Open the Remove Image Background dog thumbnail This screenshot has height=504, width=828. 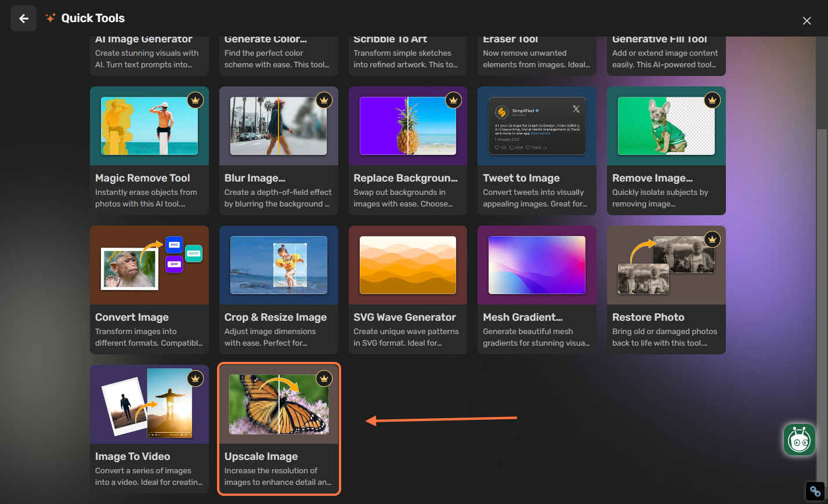666,126
